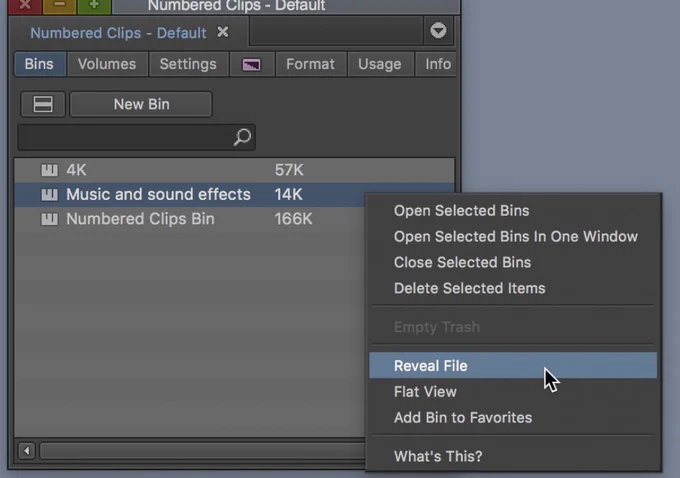Select the Bins tab
Image resolution: width=680 pixels, height=478 pixels.
pos(39,64)
